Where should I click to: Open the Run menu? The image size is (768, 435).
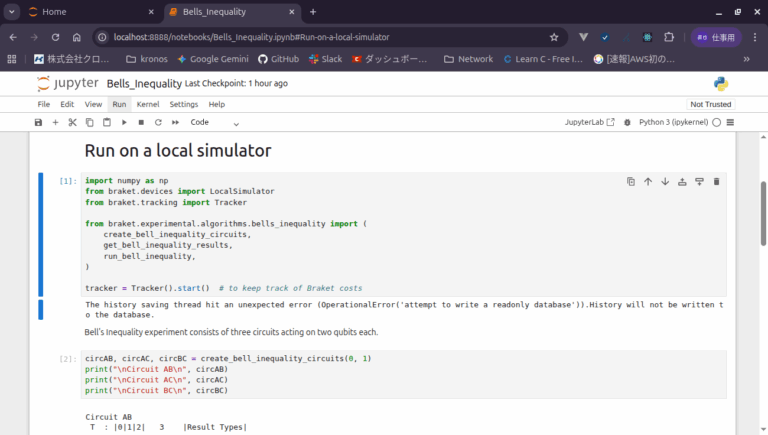click(119, 104)
